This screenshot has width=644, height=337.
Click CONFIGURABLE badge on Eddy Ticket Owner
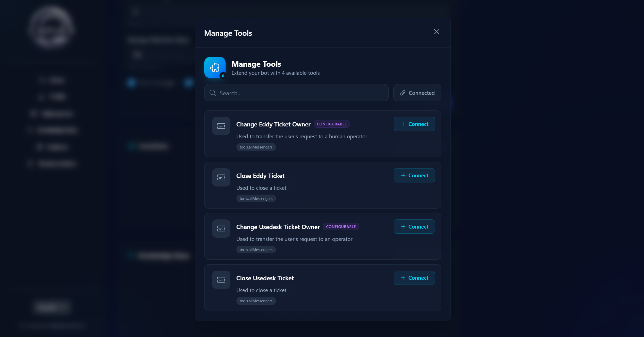[x=331, y=124]
